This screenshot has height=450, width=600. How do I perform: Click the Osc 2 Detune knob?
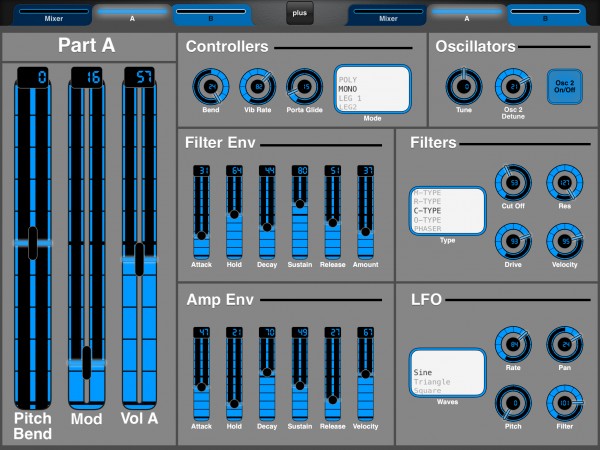pyautogui.click(x=513, y=86)
